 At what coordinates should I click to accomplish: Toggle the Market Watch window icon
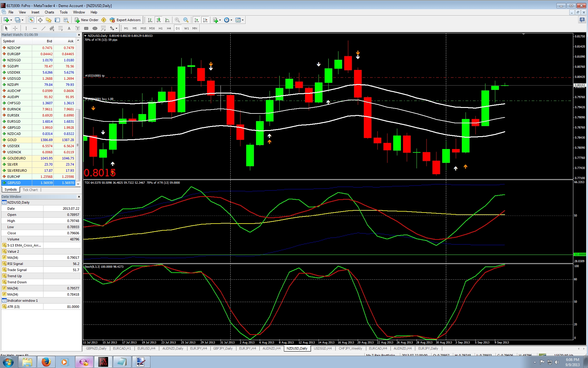(x=31, y=20)
